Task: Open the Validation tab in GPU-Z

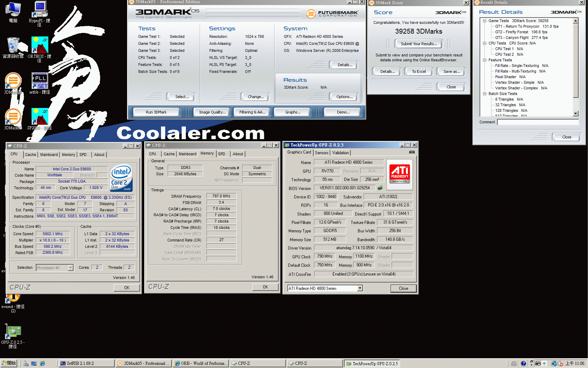Action: point(341,153)
